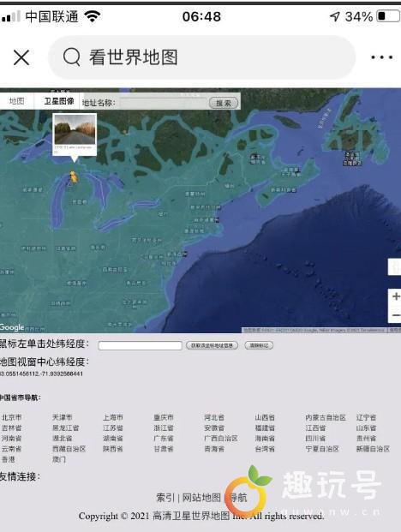Image resolution: width=401 pixels, height=532 pixels.
Task: Open the 辽宁省 link
Action: click(x=366, y=417)
